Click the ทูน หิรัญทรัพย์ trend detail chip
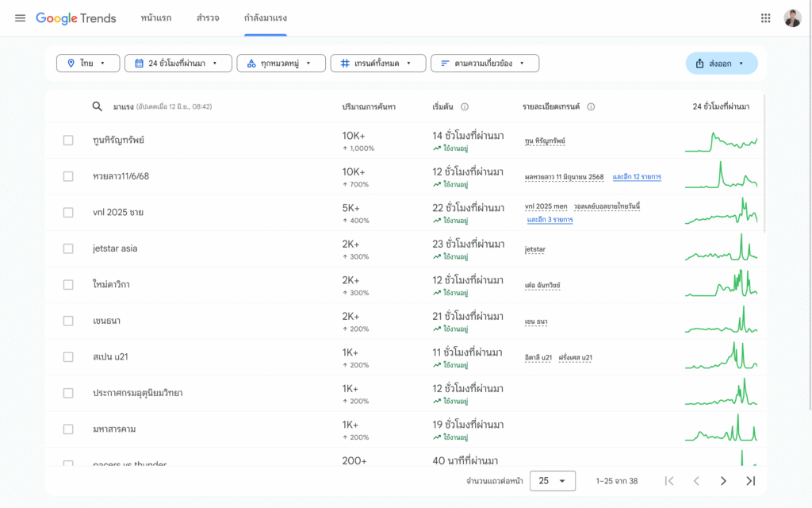 [x=544, y=141]
